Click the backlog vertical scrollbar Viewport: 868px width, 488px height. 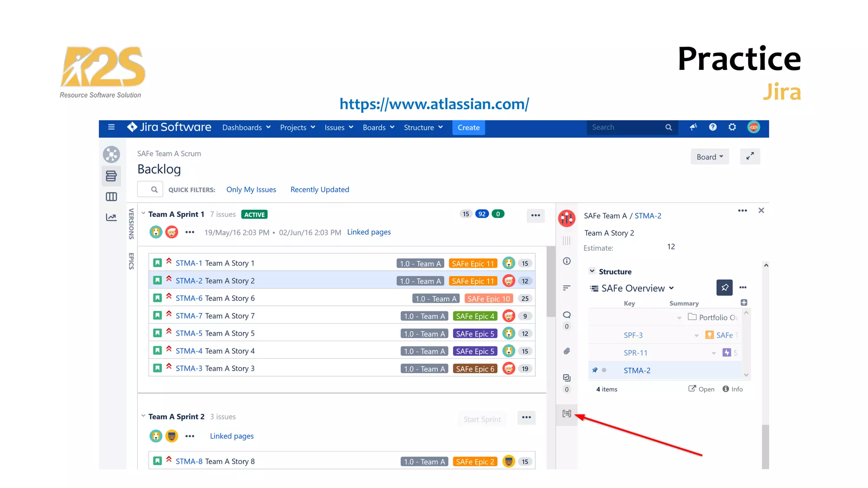(x=551, y=281)
